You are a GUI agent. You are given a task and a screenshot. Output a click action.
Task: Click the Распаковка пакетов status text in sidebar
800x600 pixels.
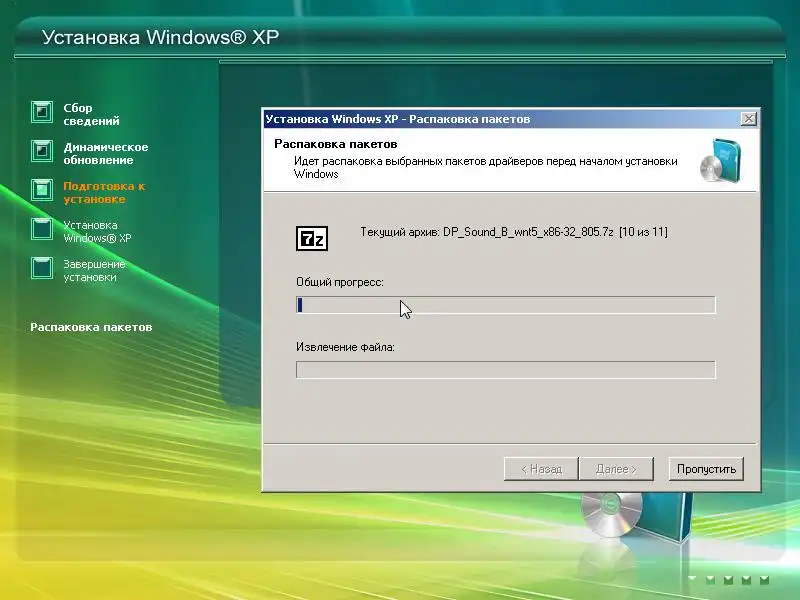tap(91, 327)
